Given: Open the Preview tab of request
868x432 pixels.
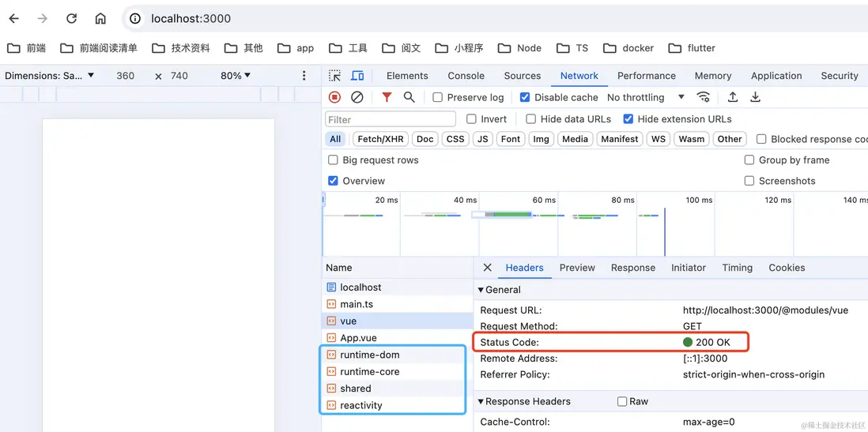Looking at the screenshot, I should [577, 268].
